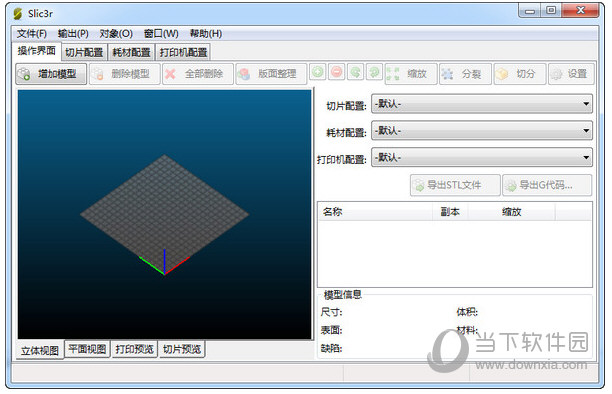Click the Delete all (全部删除) button
This screenshot has height=394, width=612.
click(198, 74)
